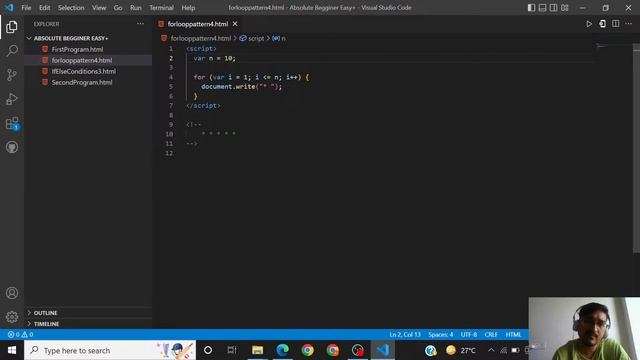Screen dimensions: 640x360
Task: Open Microsoft Edge from the taskbar
Action: (282, 350)
